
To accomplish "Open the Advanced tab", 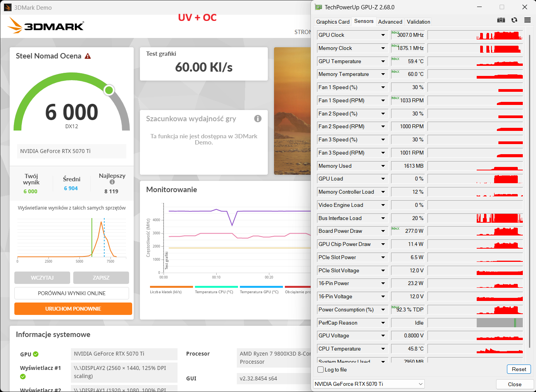I will tap(390, 22).
